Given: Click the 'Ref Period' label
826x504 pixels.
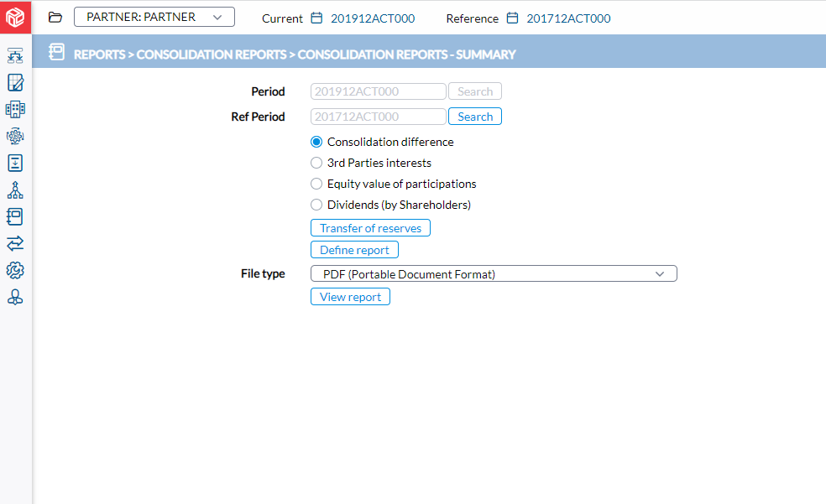Looking at the screenshot, I should (x=259, y=117).
